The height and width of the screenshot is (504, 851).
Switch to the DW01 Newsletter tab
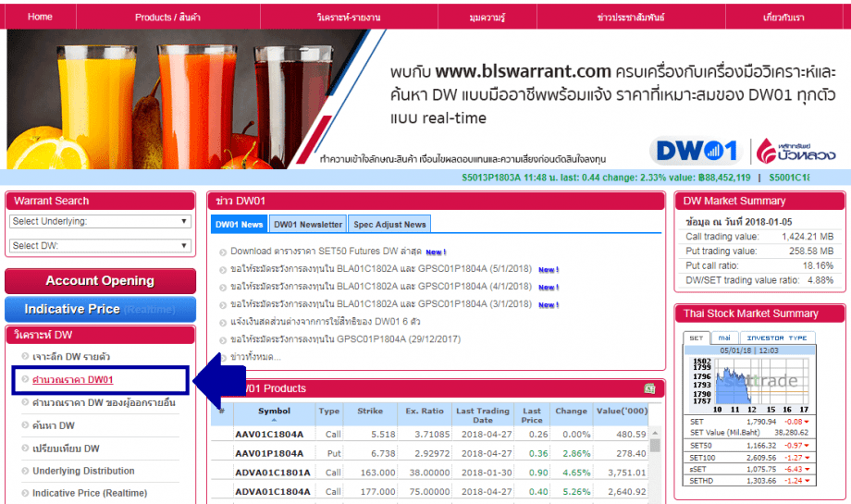point(308,224)
